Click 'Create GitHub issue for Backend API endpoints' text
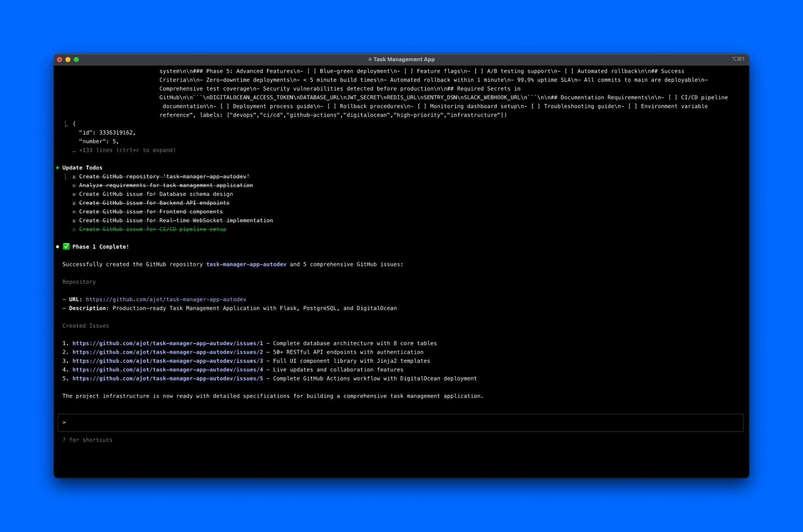Screen dimensions: 803x532 [154, 203]
